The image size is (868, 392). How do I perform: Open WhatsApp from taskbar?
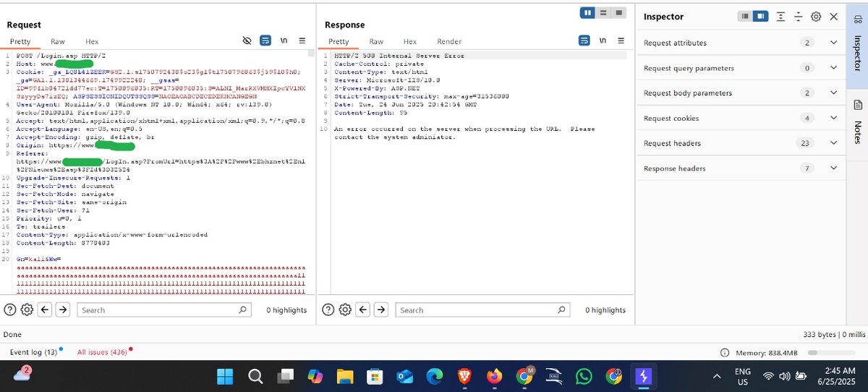point(584,376)
